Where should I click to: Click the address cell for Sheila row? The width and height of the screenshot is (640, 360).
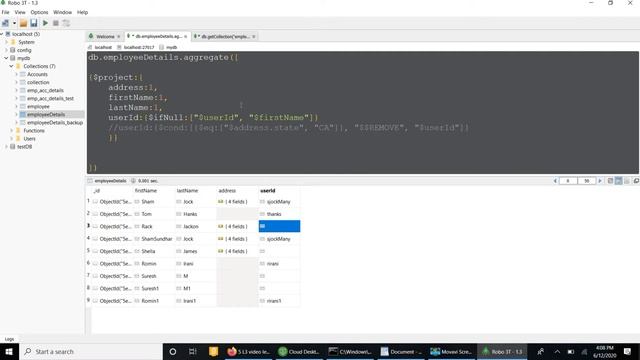237,251
